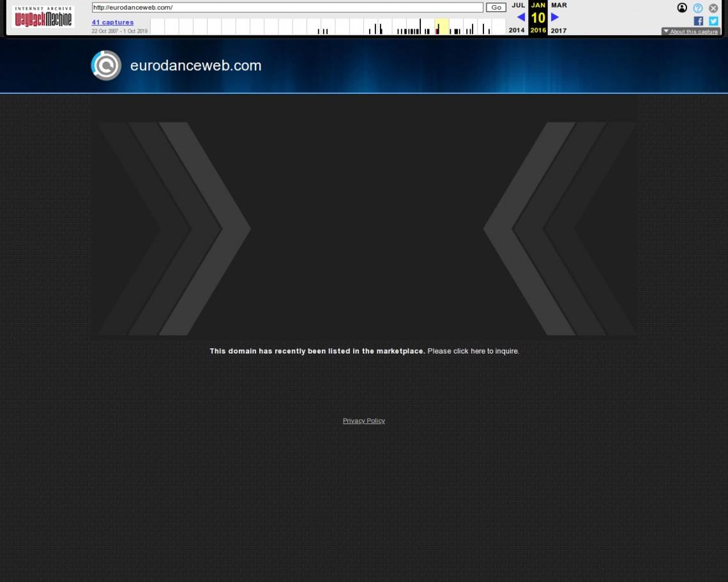Image resolution: width=728 pixels, height=582 pixels.
Task: Select the highlighted 2016 year in the timeline
Action: pos(441,26)
